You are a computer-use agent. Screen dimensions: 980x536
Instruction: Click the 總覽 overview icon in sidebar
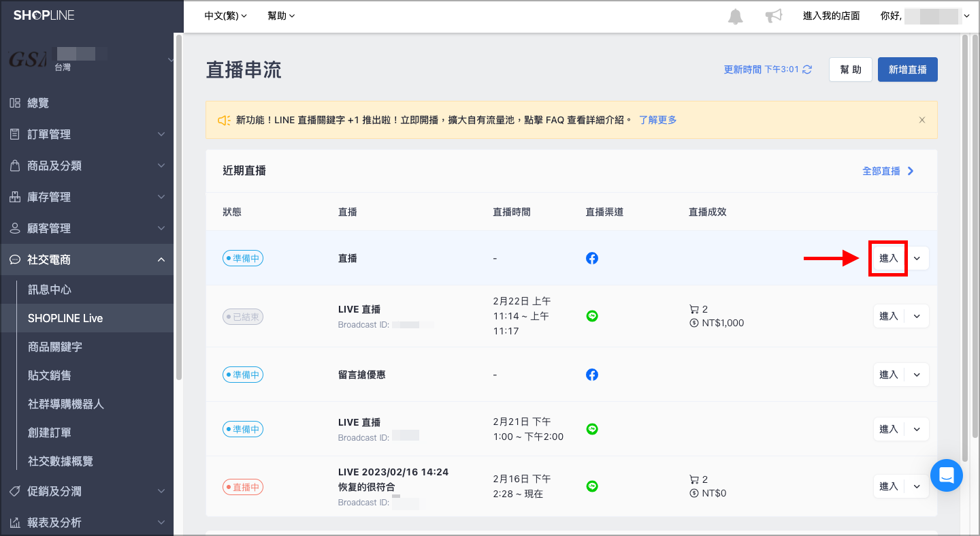click(x=14, y=103)
